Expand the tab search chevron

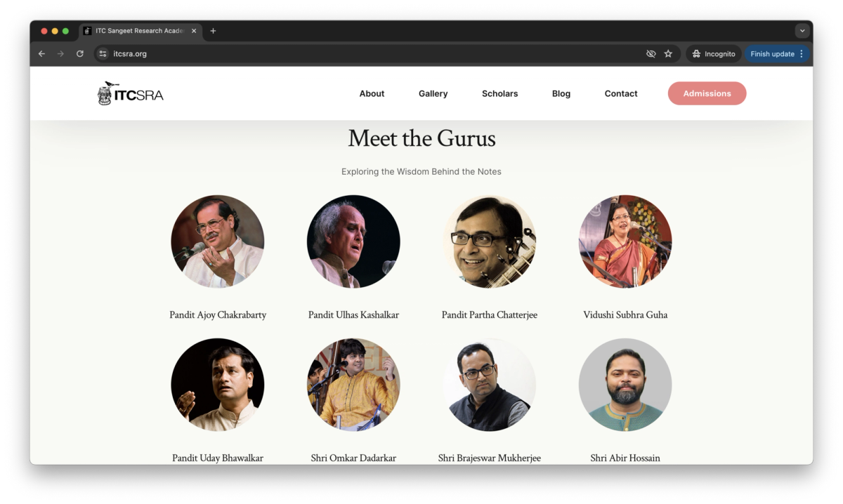802,31
